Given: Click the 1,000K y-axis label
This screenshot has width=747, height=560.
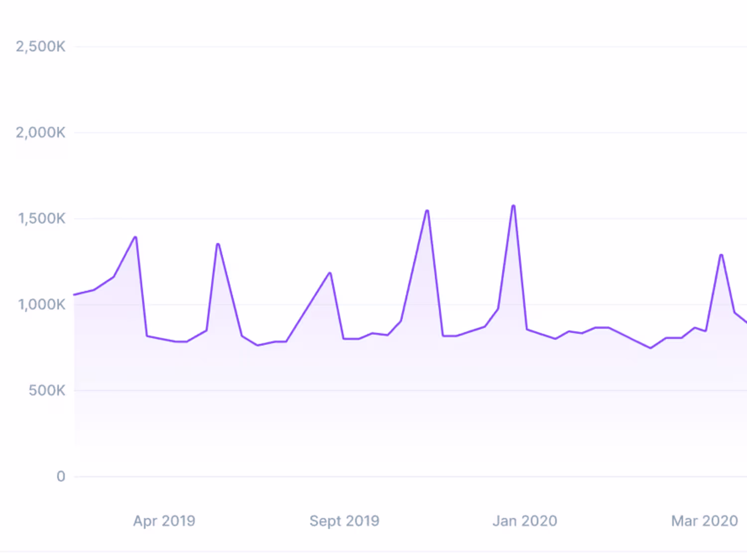Looking at the screenshot, I should [x=42, y=305].
